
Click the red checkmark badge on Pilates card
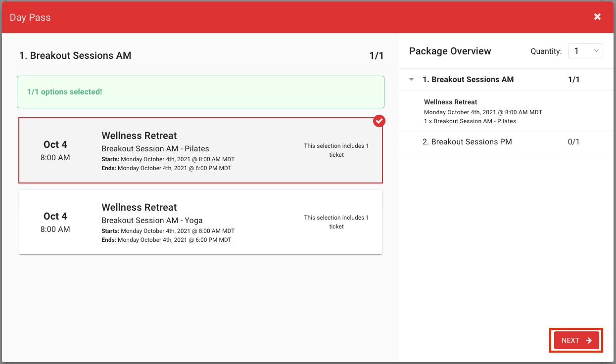tap(379, 121)
